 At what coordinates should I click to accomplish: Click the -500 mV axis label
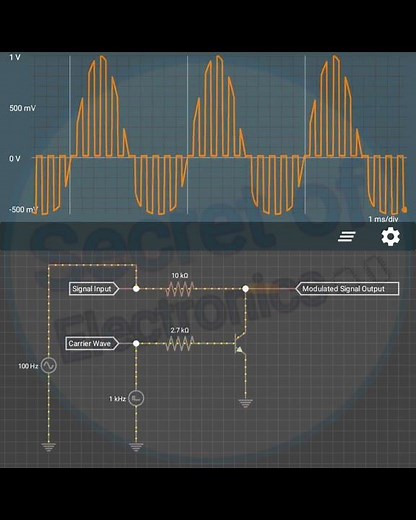(x=23, y=210)
